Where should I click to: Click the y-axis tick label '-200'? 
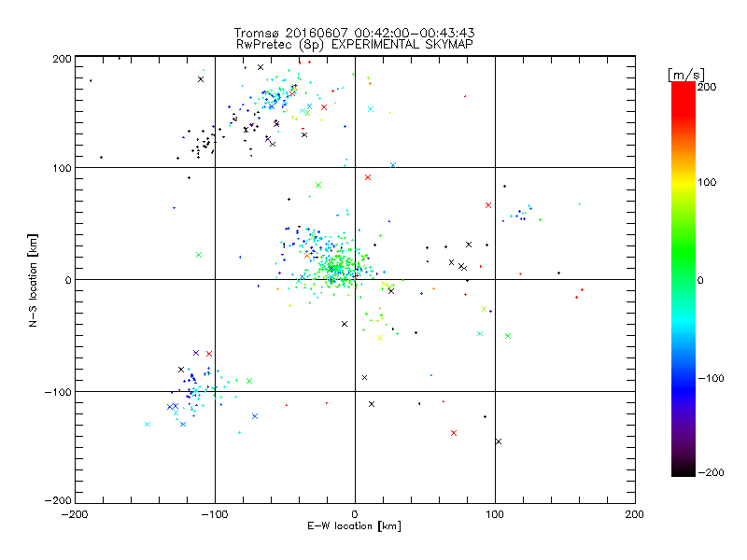[58, 500]
